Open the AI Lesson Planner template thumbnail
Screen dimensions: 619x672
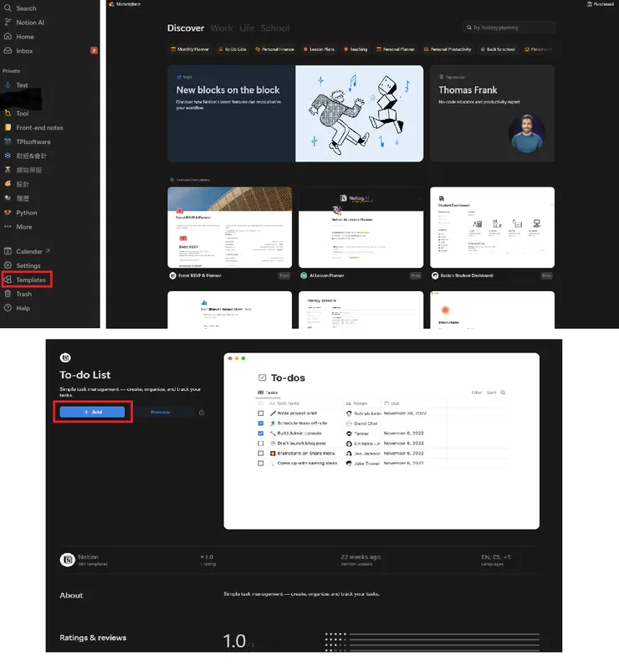coord(361,227)
